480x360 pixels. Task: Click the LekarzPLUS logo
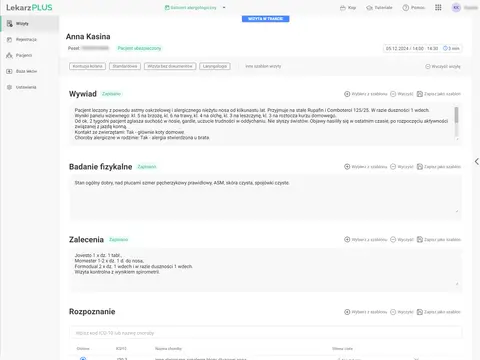[x=29, y=7]
